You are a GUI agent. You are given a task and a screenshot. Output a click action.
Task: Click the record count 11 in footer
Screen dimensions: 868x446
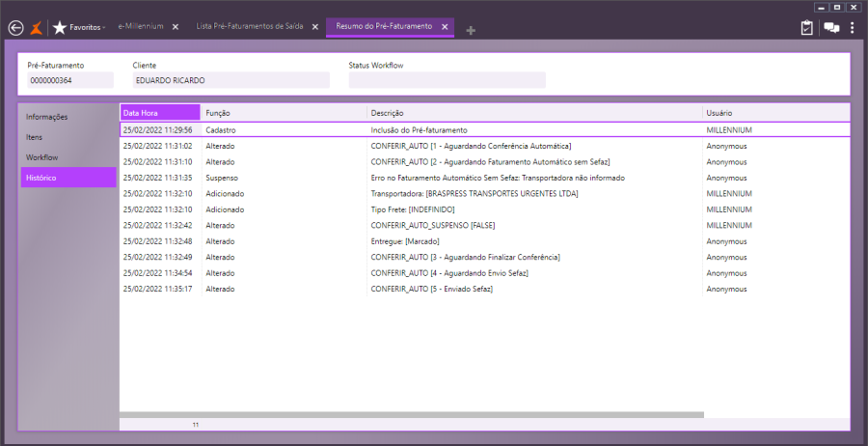[x=196, y=425]
